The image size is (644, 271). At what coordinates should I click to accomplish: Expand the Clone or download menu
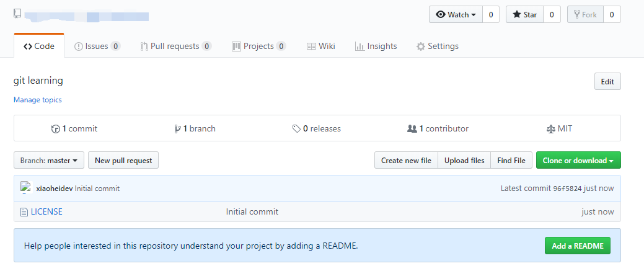[578, 161]
